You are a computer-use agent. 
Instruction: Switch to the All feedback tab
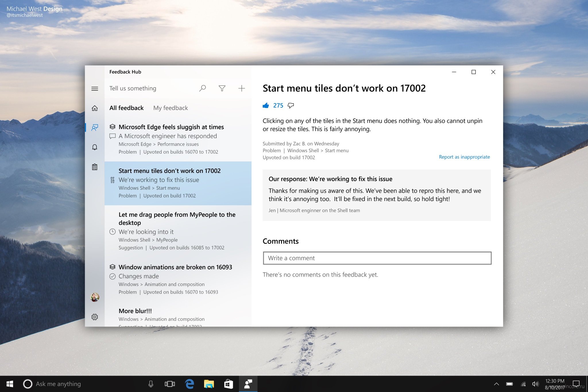click(x=126, y=108)
